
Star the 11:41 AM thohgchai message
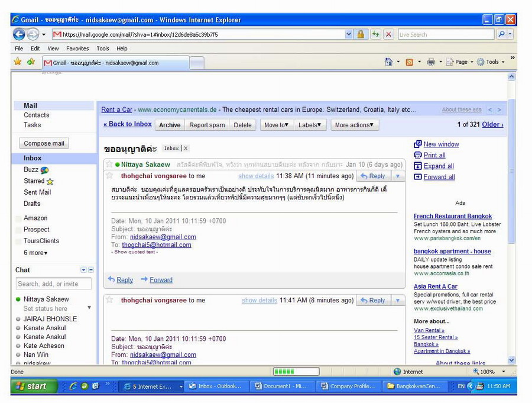(109, 300)
